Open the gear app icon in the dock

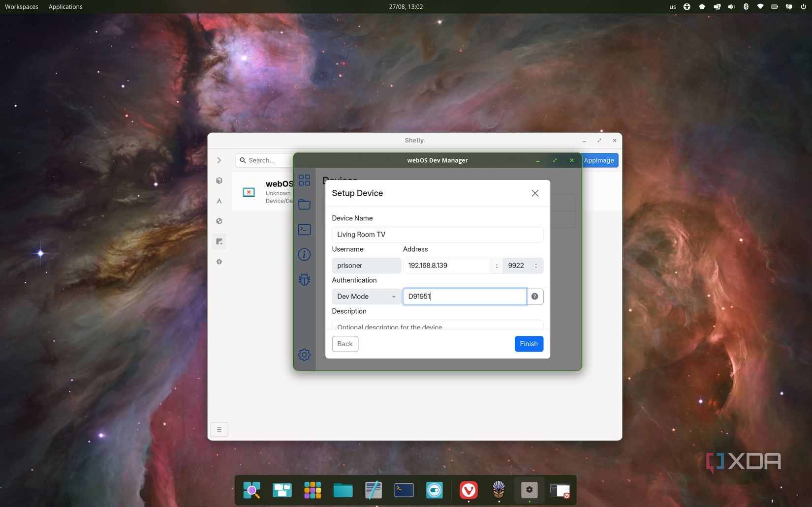[x=530, y=490]
